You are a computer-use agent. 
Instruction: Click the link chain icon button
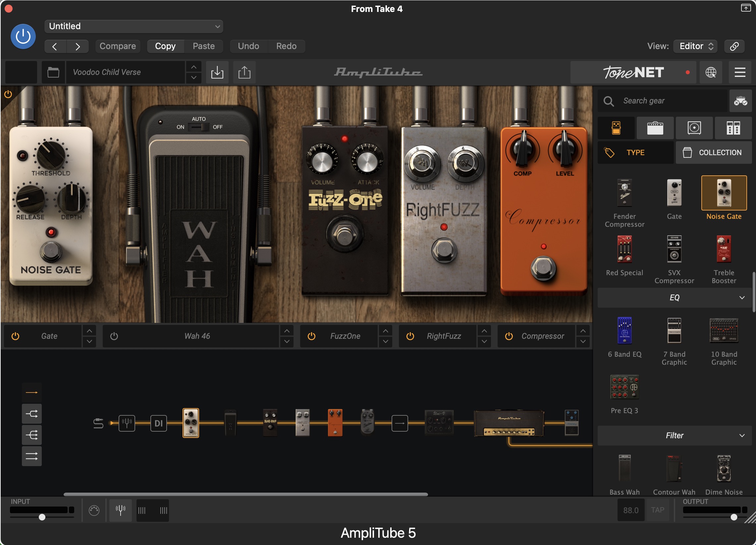coord(734,46)
